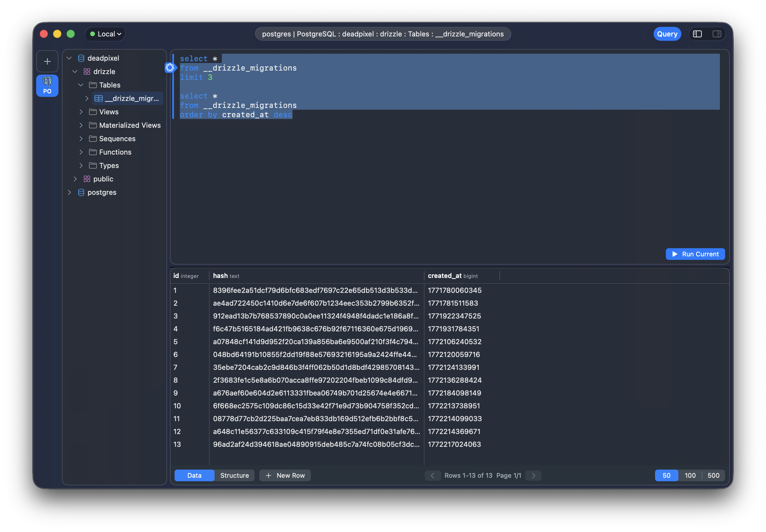The image size is (766, 532).
Task: Toggle the right panel layout icon
Action: coord(717,34)
